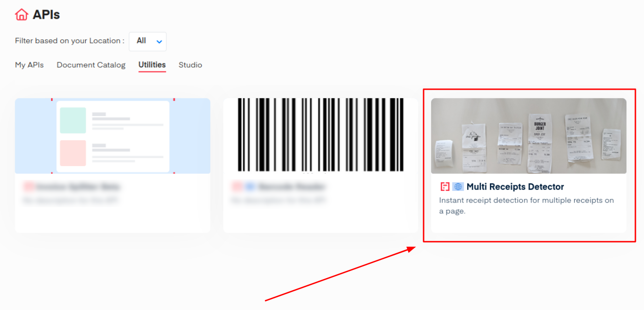The height and width of the screenshot is (310, 644).
Task: Switch to the My APIs tab
Action: coord(29,65)
